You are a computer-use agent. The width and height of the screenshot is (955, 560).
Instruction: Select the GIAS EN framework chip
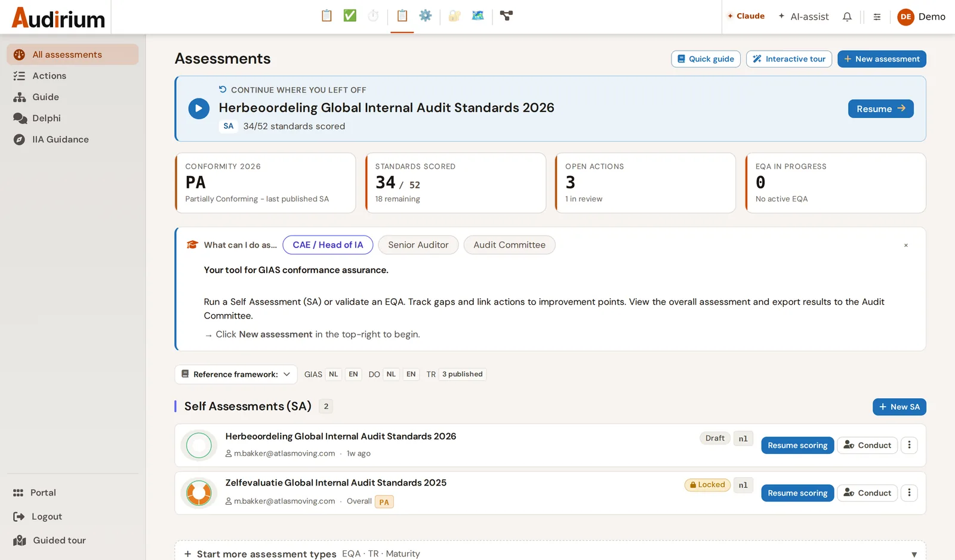pyautogui.click(x=353, y=375)
